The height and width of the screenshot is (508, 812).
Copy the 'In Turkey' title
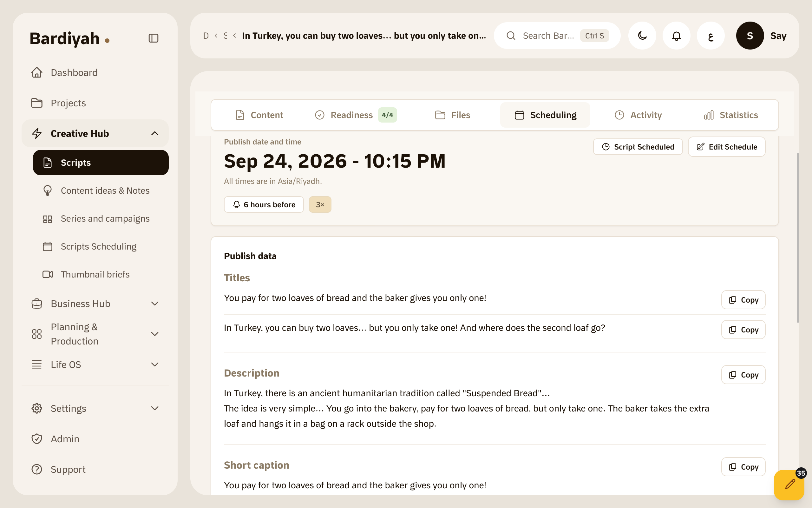743,330
